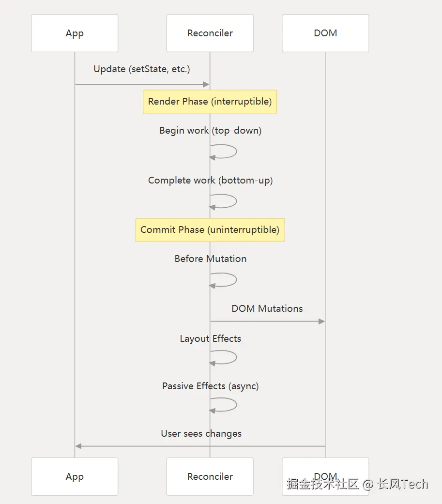The height and width of the screenshot is (504, 442).
Task: Click the top DOM participant box
Action: pos(325,33)
